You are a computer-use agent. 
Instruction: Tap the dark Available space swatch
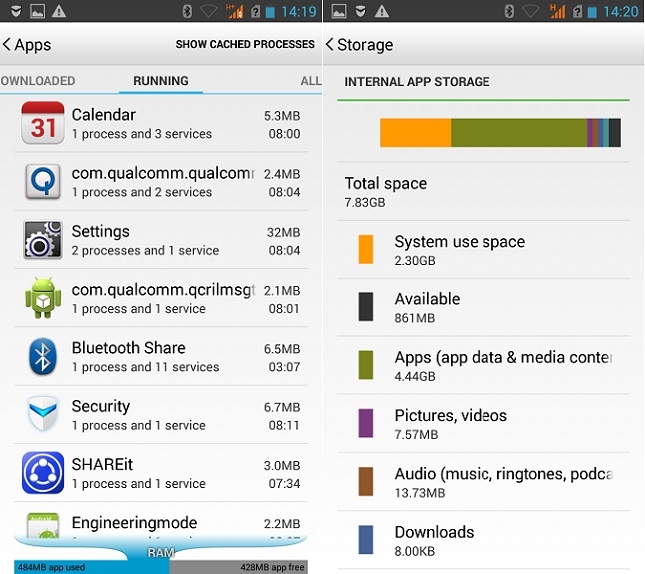click(366, 307)
